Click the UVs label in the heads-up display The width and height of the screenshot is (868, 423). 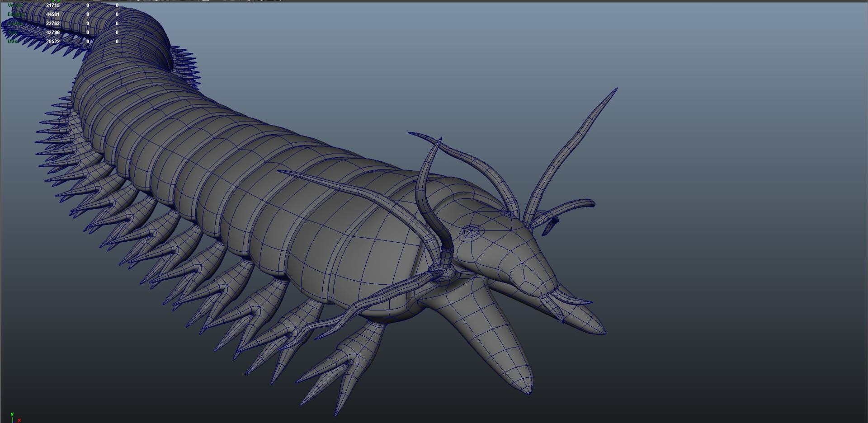[x=13, y=42]
